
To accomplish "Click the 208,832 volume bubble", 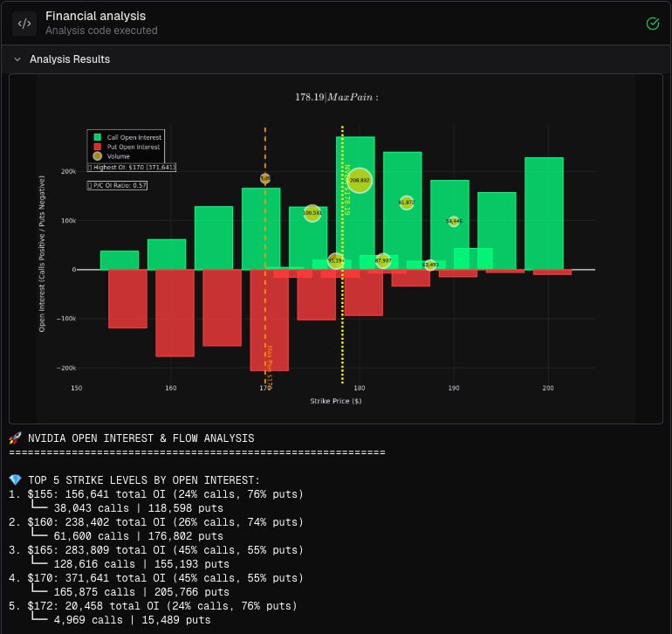I will point(360,181).
